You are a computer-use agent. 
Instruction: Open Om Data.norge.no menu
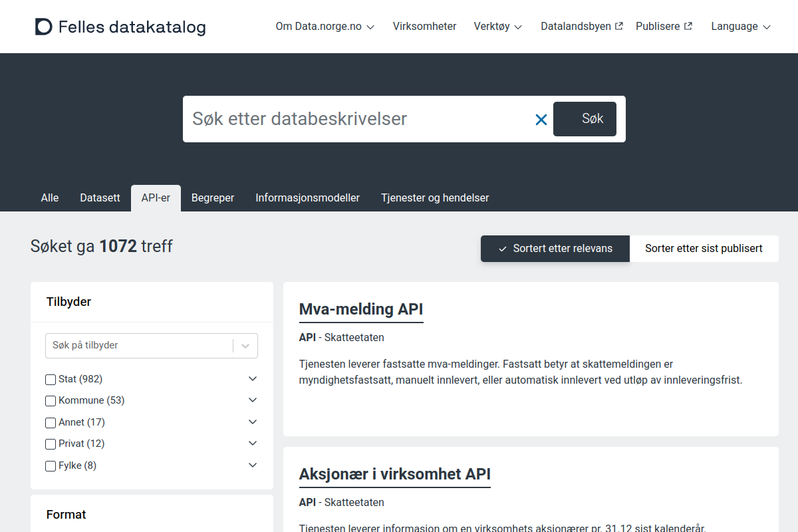click(x=325, y=27)
